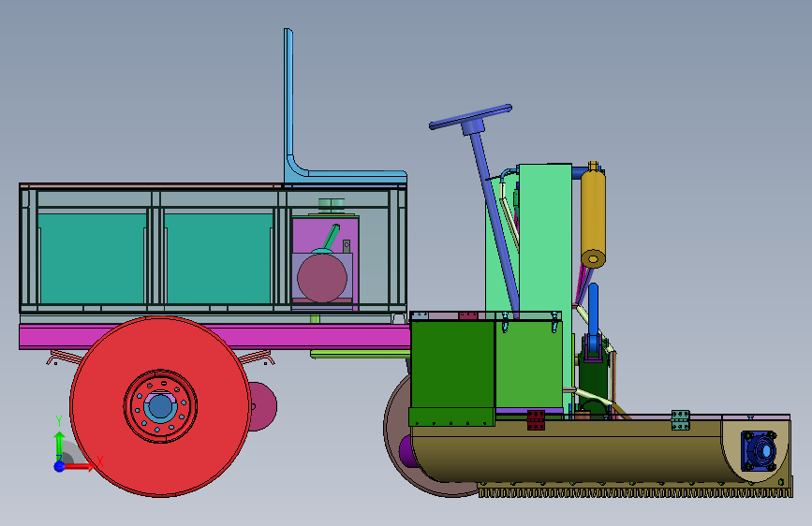
Task: Select the blue upright hydraulic cylinder
Action: point(593,317)
